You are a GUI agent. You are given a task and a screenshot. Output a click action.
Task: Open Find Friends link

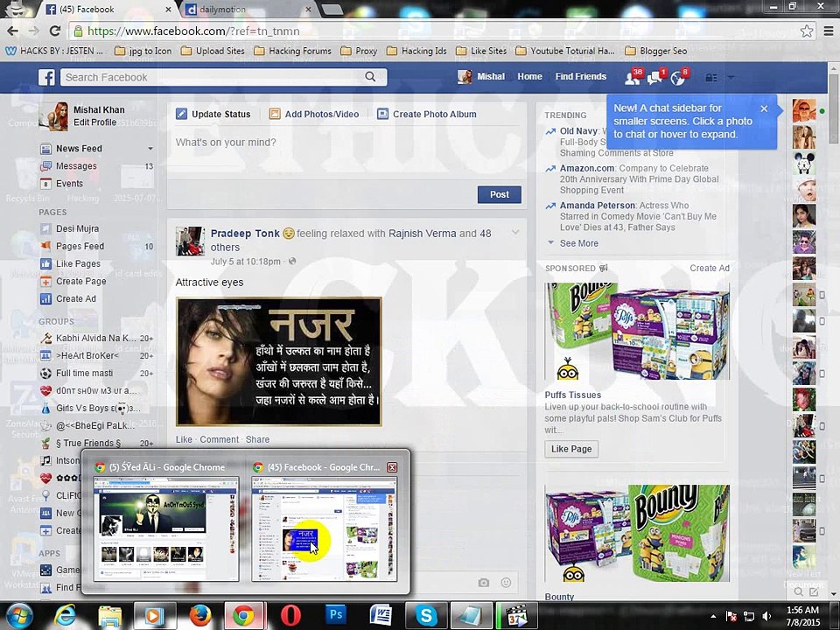[x=581, y=77]
